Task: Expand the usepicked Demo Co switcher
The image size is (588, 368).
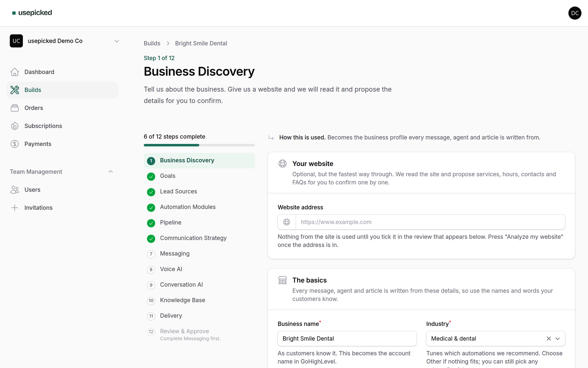Action: (x=117, y=41)
